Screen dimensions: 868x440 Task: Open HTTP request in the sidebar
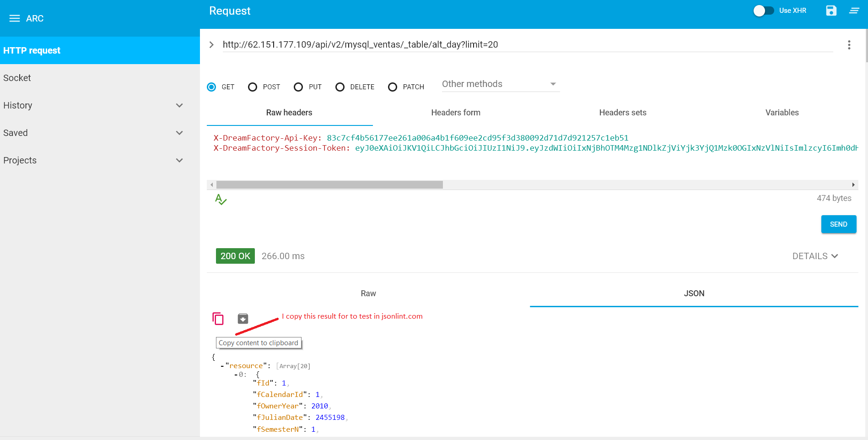pos(100,50)
